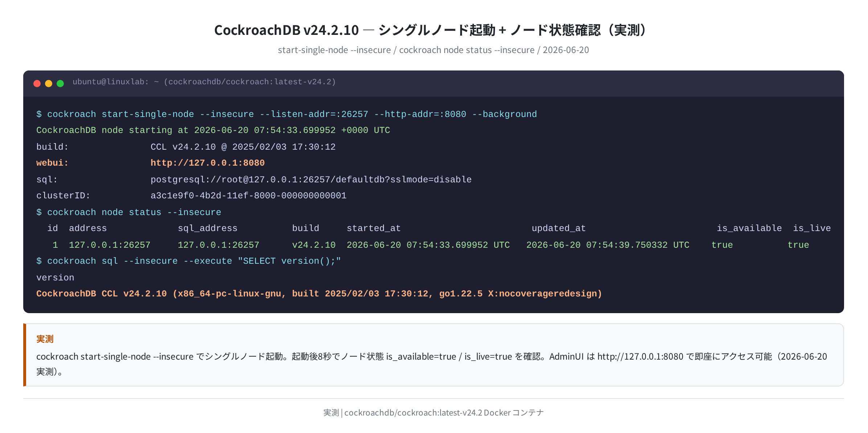Select the start-single-node command line

click(x=287, y=114)
